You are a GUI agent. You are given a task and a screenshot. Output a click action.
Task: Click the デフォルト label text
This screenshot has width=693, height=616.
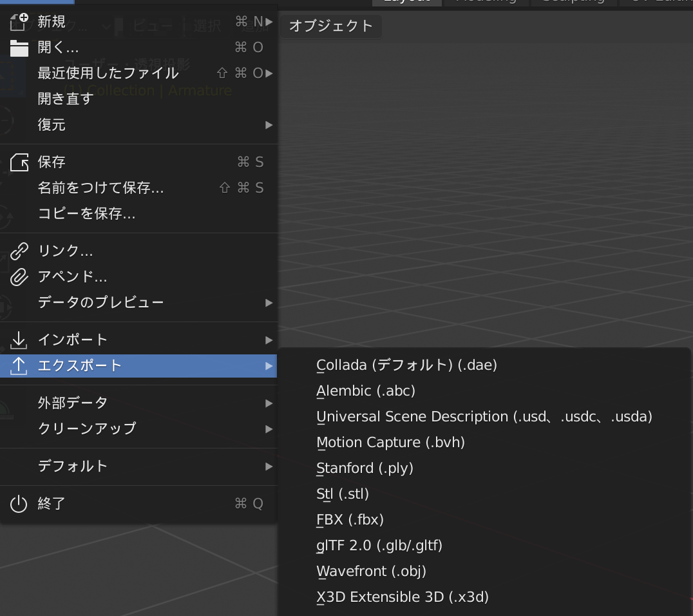[x=73, y=466]
